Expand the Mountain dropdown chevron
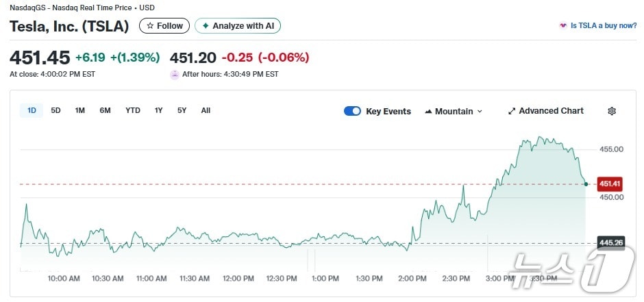The height and width of the screenshot is (302, 644). pos(480,112)
